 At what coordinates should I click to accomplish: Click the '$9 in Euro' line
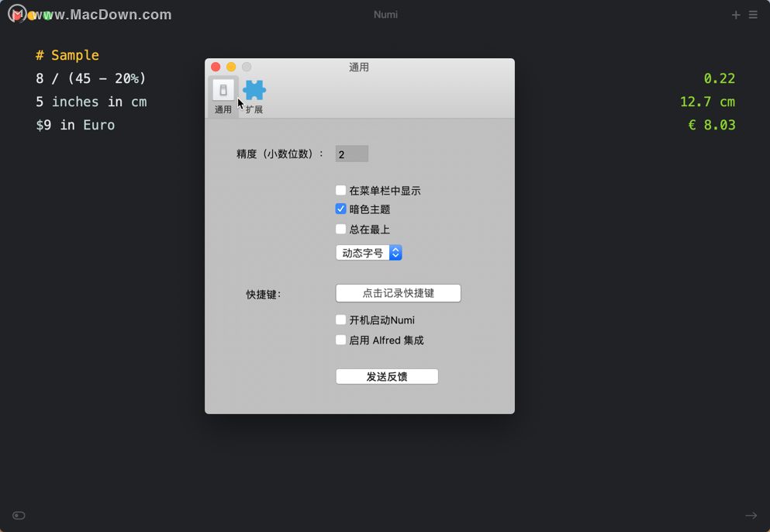pyautogui.click(x=75, y=126)
